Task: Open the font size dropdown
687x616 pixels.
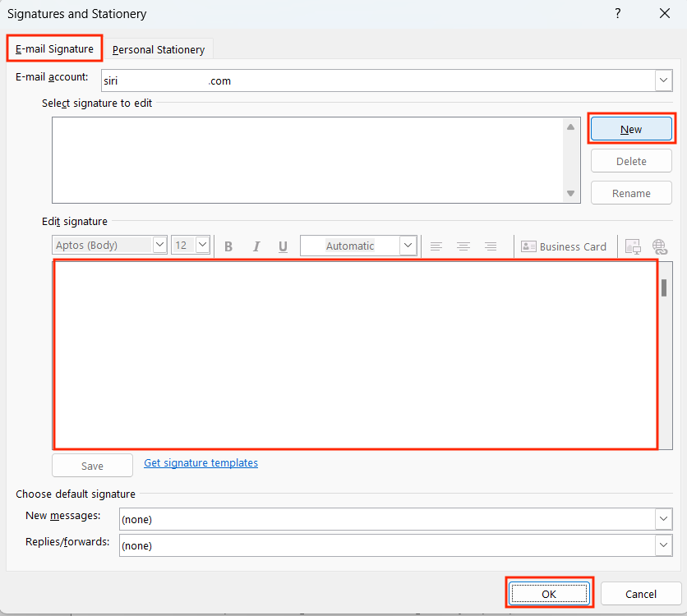Action: point(203,246)
